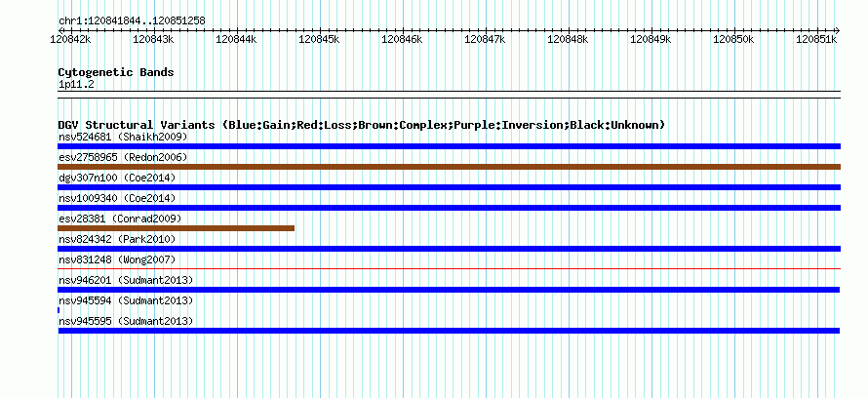This screenshot has height=398, width=868.
Task: Select the blue dgv307n100 gain bar
Action: click(x=449, y=187)
